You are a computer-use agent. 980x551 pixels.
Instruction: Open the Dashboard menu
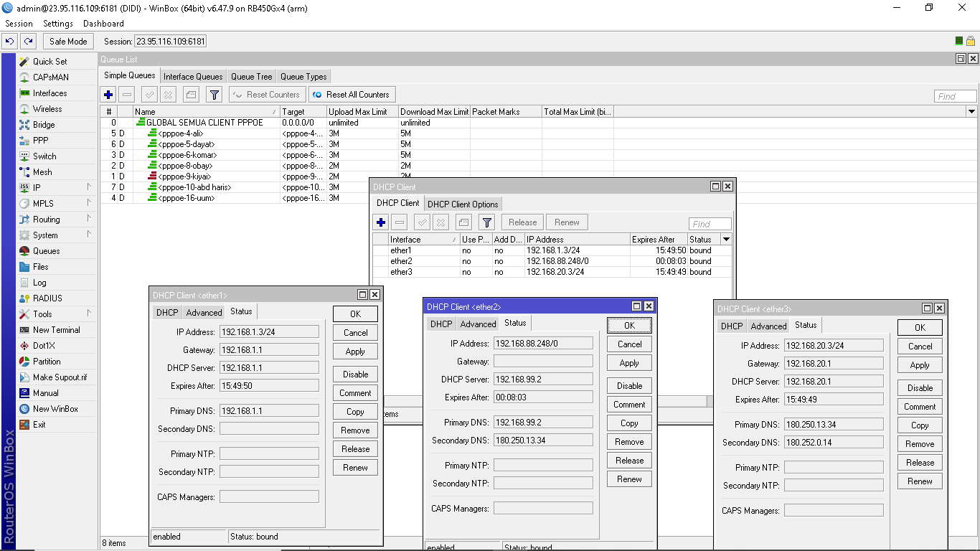coord(103,24)
